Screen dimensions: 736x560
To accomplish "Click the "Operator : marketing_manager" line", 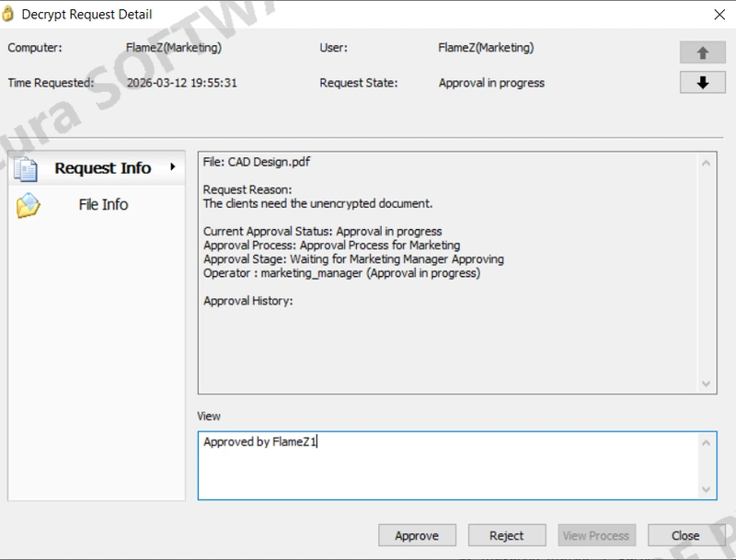I will (x=341, y=273).
